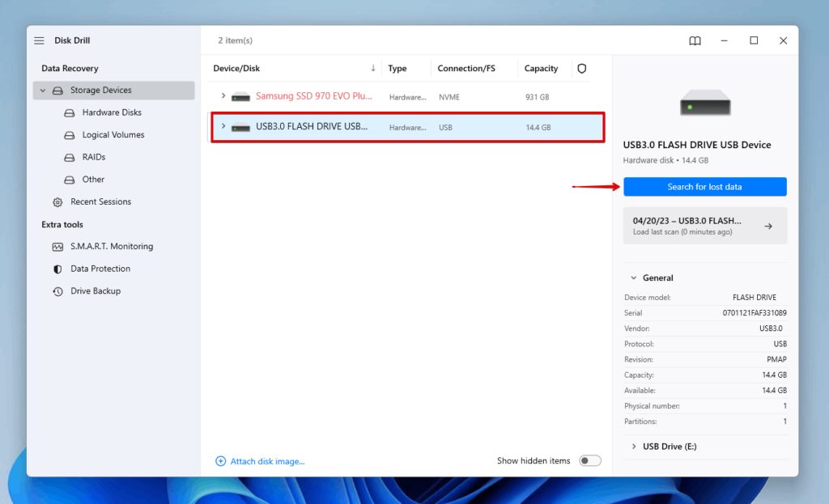Toggle the Device/Disk sort direction arrow
829x504 pixels.
tap(372, 68)
